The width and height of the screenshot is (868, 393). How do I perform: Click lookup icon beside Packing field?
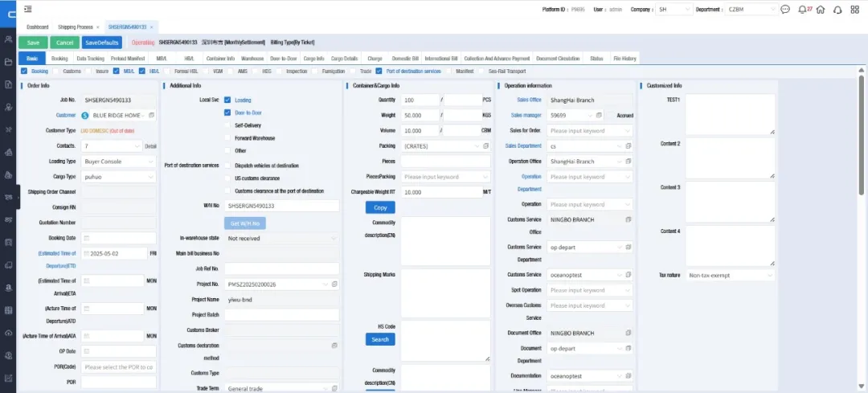485,146
